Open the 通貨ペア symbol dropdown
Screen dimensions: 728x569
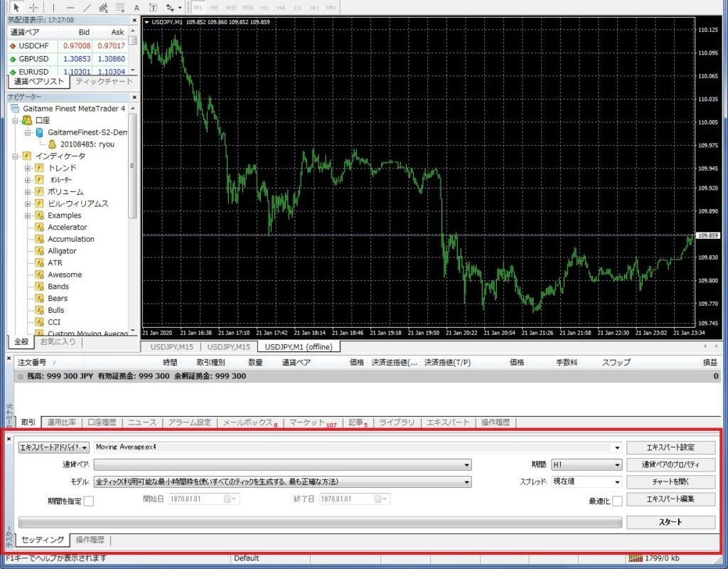click(283, 464)
